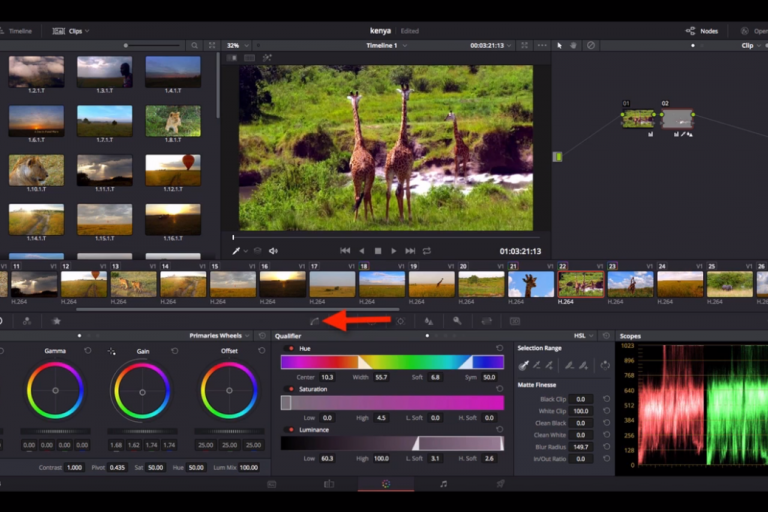This screenshot has width=768, height=512.
Task: Toggle the viewer enhanced fullscreen icon
Action: [524, 45]
